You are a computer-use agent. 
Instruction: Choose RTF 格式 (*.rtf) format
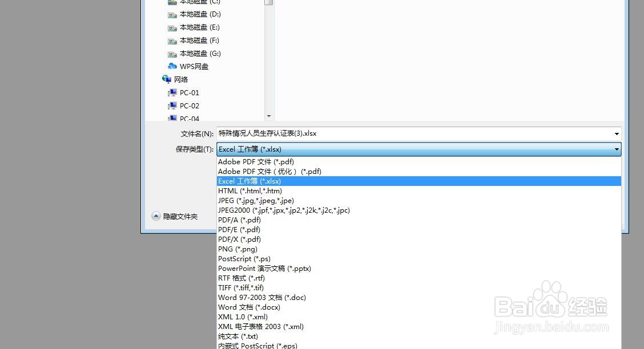[419, 278]
